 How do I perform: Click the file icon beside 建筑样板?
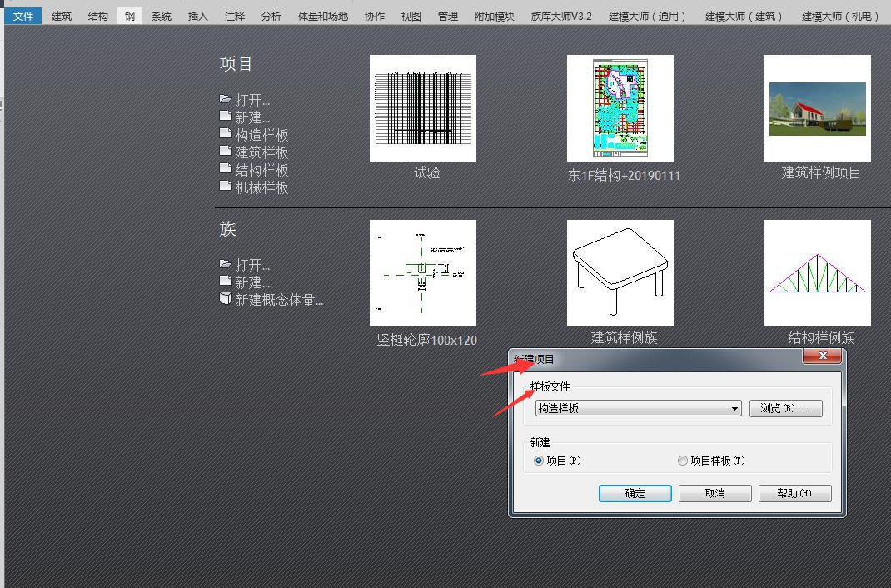coord(225,151)
